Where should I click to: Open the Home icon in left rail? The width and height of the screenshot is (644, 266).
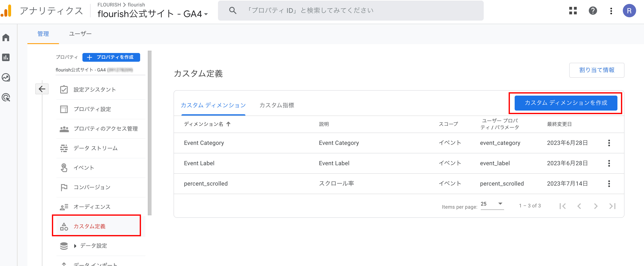[6, 38]
